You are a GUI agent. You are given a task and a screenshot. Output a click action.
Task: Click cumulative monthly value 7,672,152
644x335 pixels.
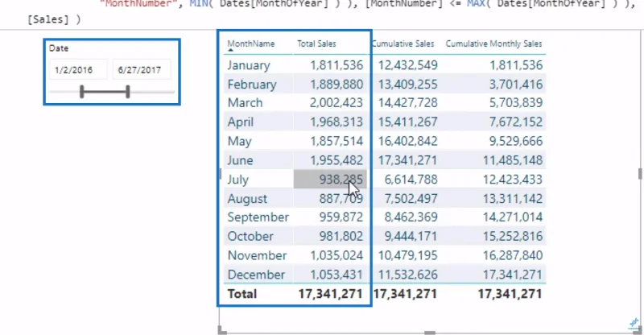pyautogui.click(x=516, y=122)
